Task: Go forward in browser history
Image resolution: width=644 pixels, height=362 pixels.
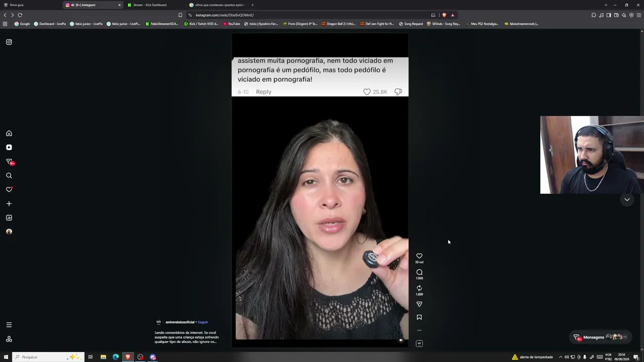Action: point(13,15)
